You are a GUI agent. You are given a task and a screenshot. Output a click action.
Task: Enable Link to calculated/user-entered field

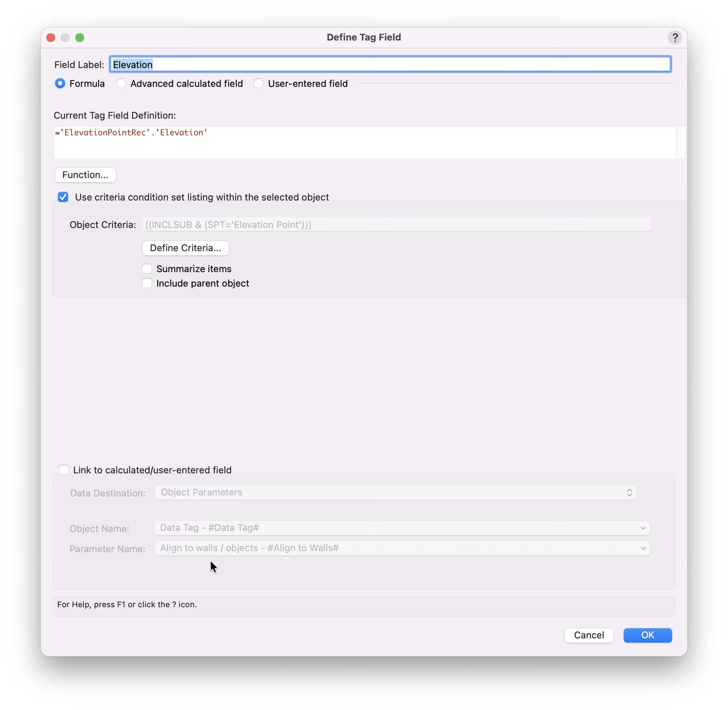[64, 470]
